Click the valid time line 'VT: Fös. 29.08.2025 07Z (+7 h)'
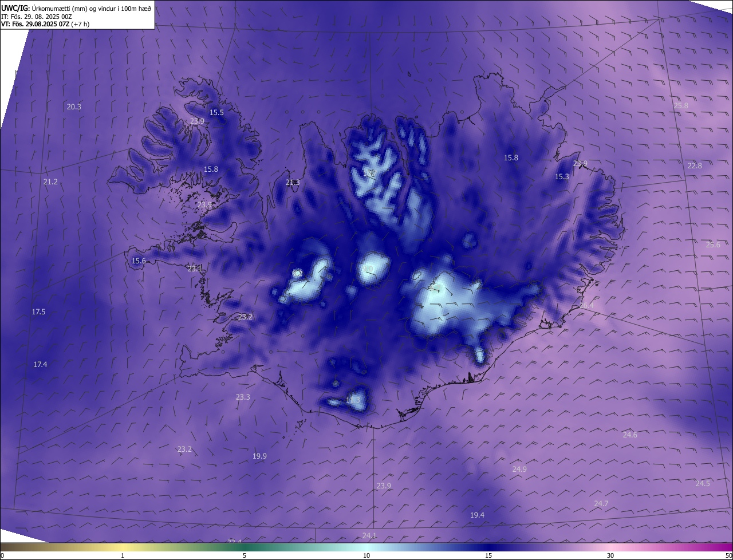This screenshot has width=733, height=560. [45, 24]
